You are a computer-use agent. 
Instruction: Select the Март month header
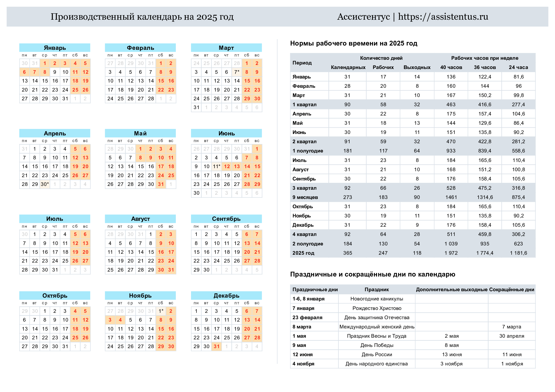click(226, 48)
